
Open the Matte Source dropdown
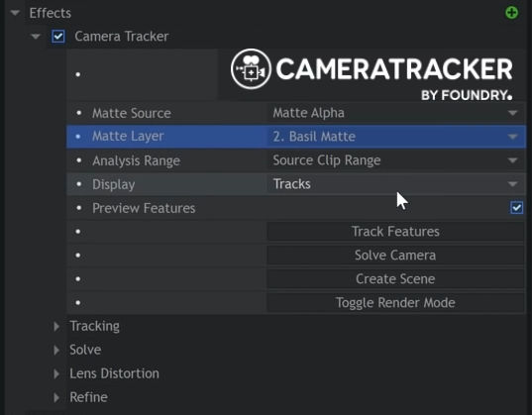point(395,113)
